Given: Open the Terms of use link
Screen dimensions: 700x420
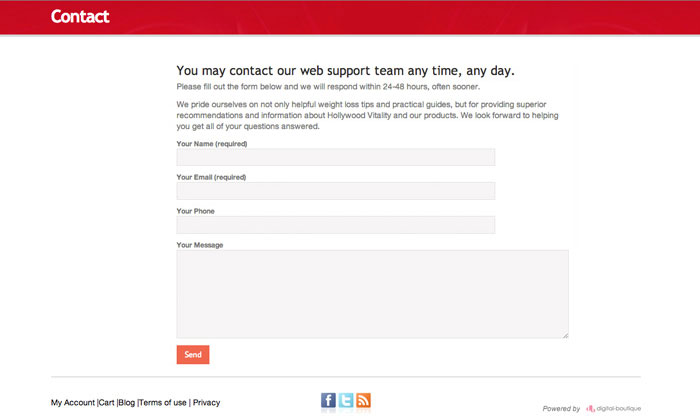Looking at the screenshot, I should 163,403.
